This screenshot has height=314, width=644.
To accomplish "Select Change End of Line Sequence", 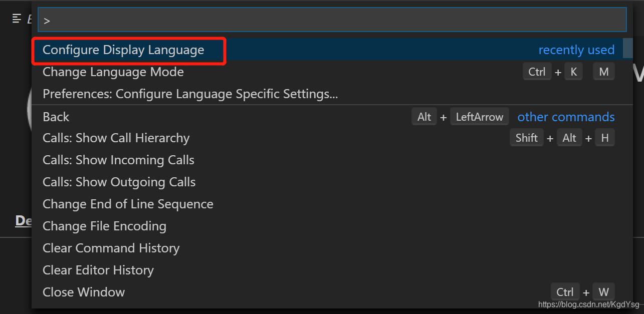I will pos(128,204).
